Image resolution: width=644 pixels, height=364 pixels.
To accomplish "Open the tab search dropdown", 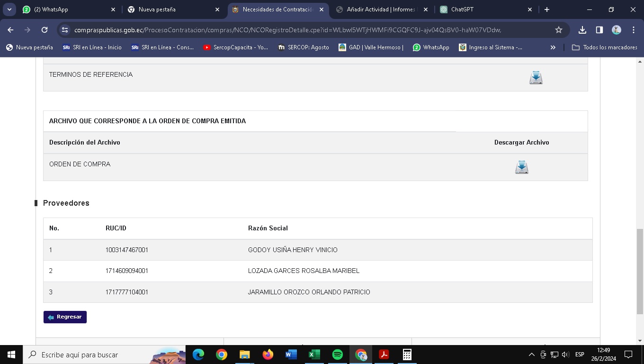I will pos(9,9).
